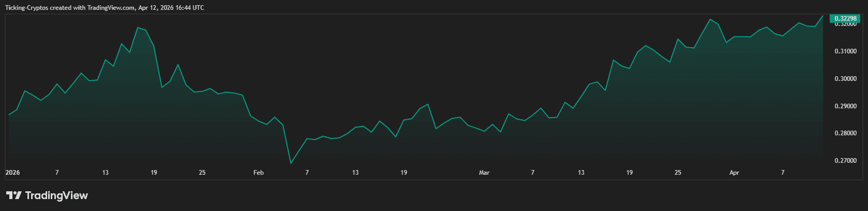Select the 0.27000 price axis label
This screenshot has height=211, width=868.
click(x=845, y=161)
